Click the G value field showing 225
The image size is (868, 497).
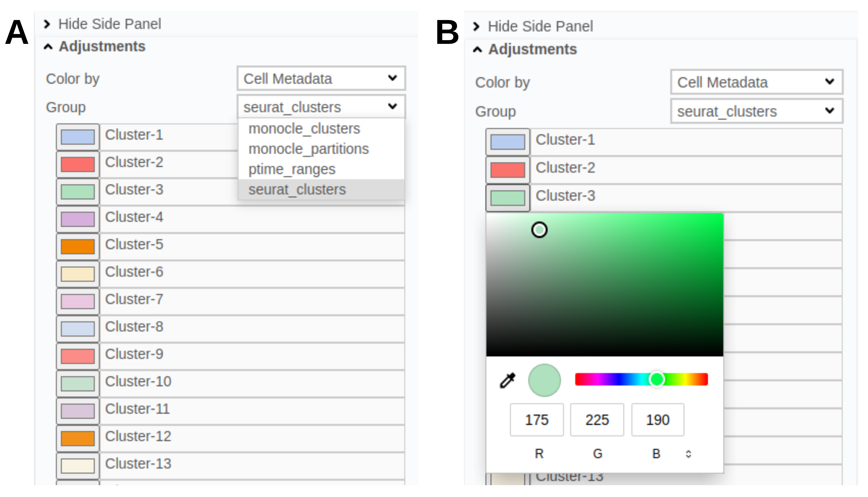coord(597,420)
